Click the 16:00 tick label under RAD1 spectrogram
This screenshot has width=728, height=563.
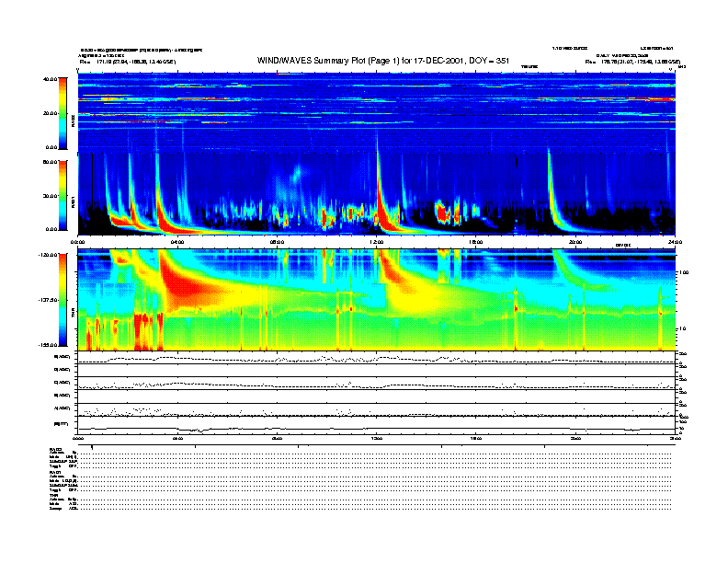[x=476, y=242]
